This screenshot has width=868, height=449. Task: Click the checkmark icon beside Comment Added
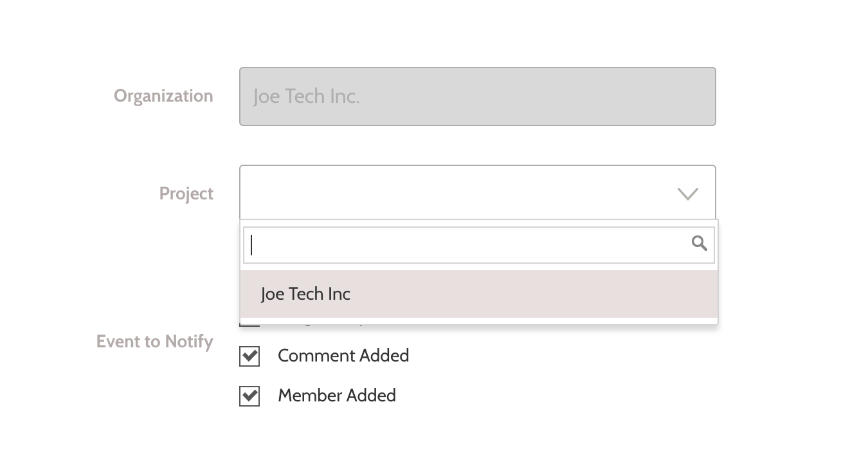coord(249,356)
